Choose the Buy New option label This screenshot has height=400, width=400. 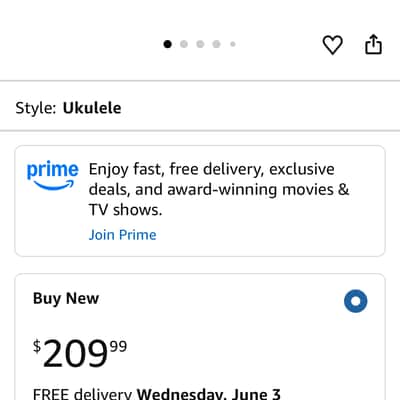click(66, 298)
